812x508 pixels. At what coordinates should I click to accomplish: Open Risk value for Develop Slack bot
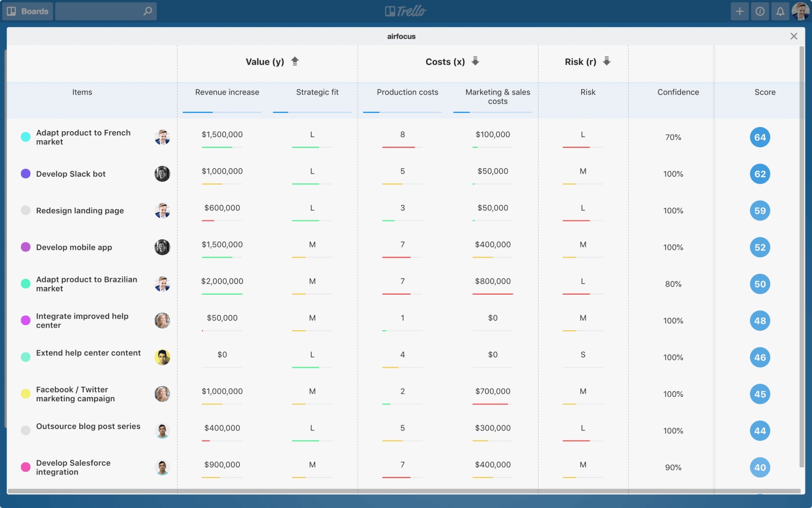pyautogui.click(x=583, y=172)
